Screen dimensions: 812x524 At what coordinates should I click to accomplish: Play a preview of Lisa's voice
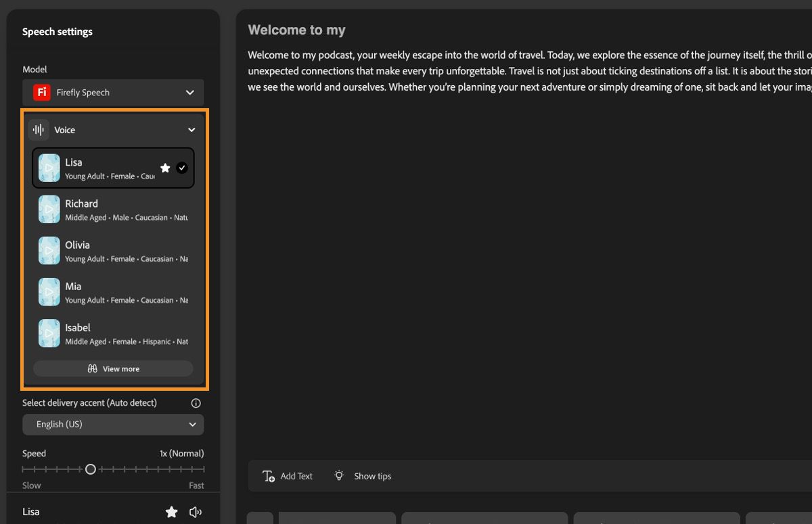[48, 167]
